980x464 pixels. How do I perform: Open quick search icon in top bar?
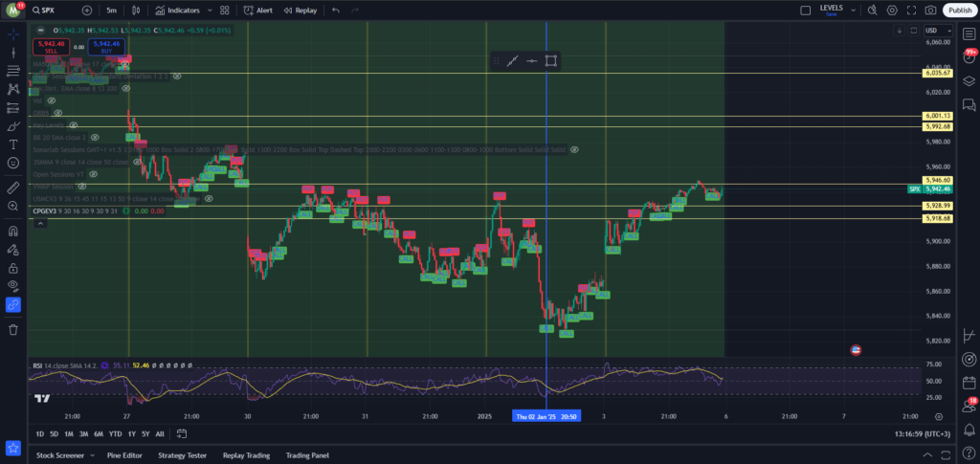[x=873, y=10]
